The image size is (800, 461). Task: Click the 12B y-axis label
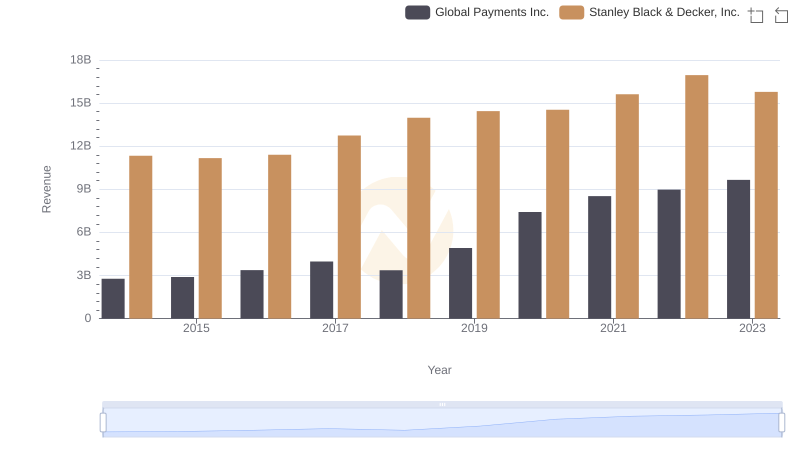pos(81,146)
